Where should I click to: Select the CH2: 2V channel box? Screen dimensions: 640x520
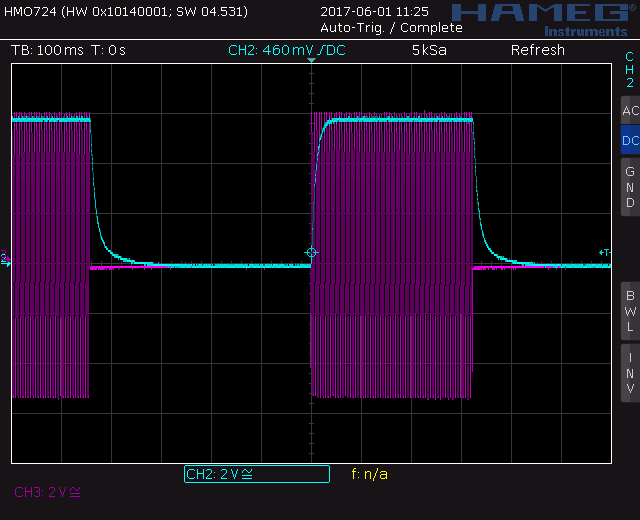(x=256, y=474)
